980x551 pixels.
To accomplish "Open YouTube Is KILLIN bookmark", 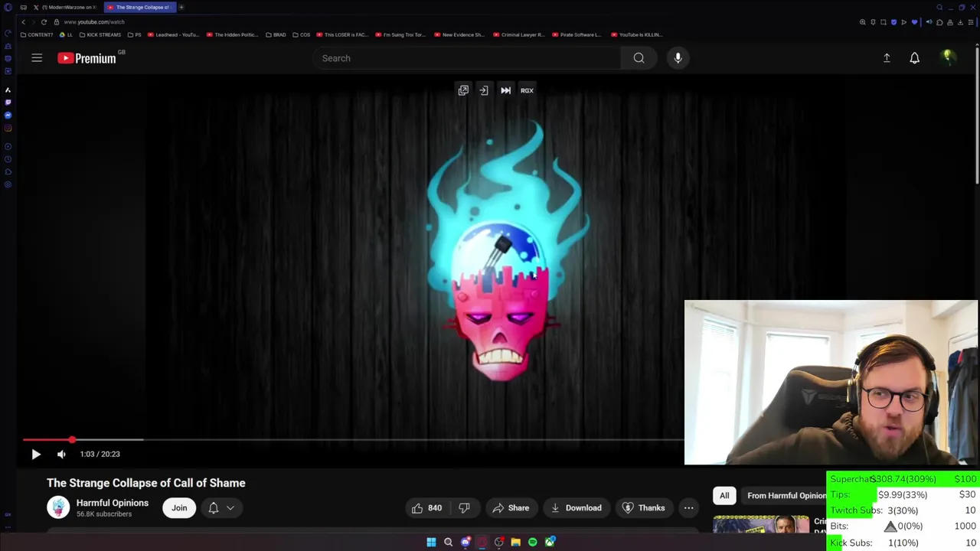I will [636, 34].
